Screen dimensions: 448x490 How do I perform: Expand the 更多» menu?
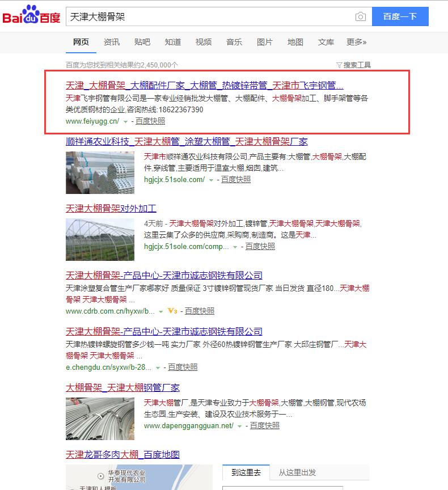356,42
